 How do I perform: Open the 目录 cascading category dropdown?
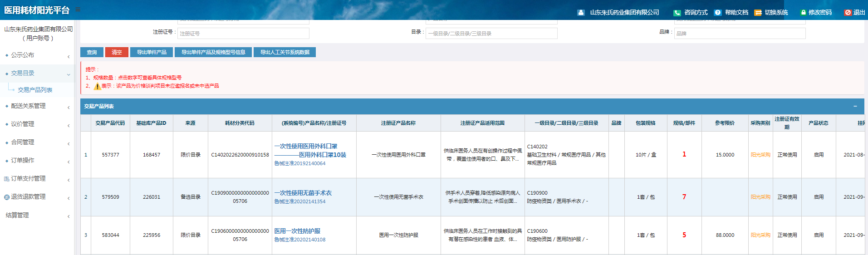491,34
